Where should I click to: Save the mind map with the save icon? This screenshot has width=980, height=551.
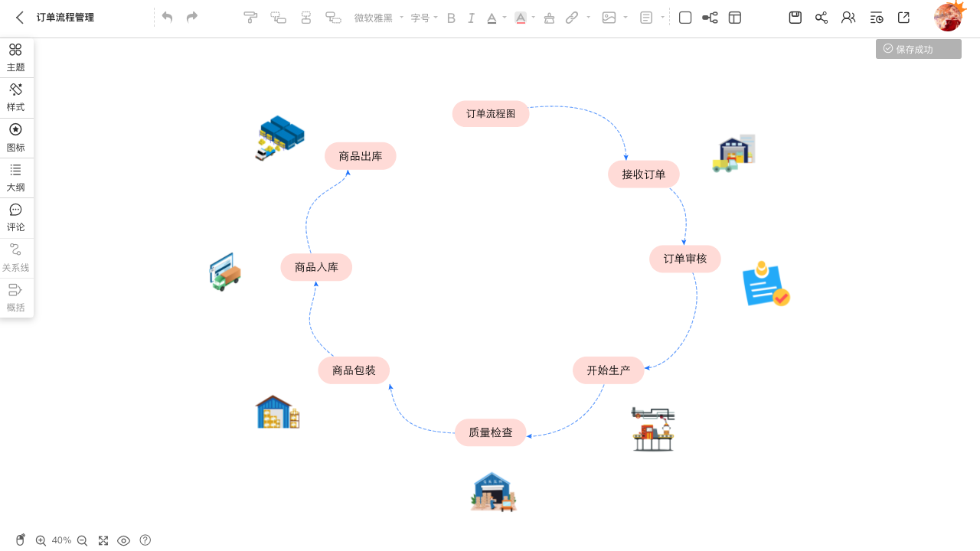pyautogui.click(x=795, y=17)
